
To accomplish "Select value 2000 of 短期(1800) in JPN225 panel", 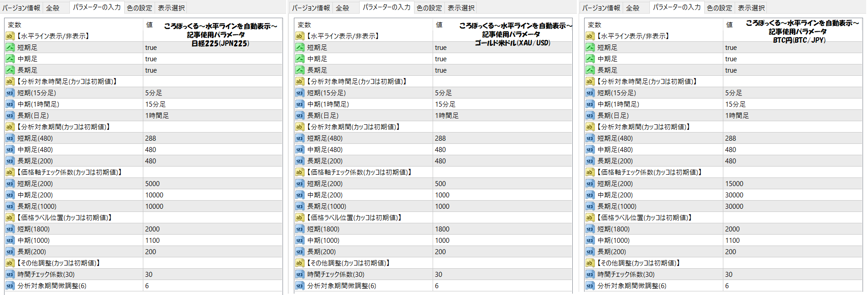I will [x=152, y=229].
